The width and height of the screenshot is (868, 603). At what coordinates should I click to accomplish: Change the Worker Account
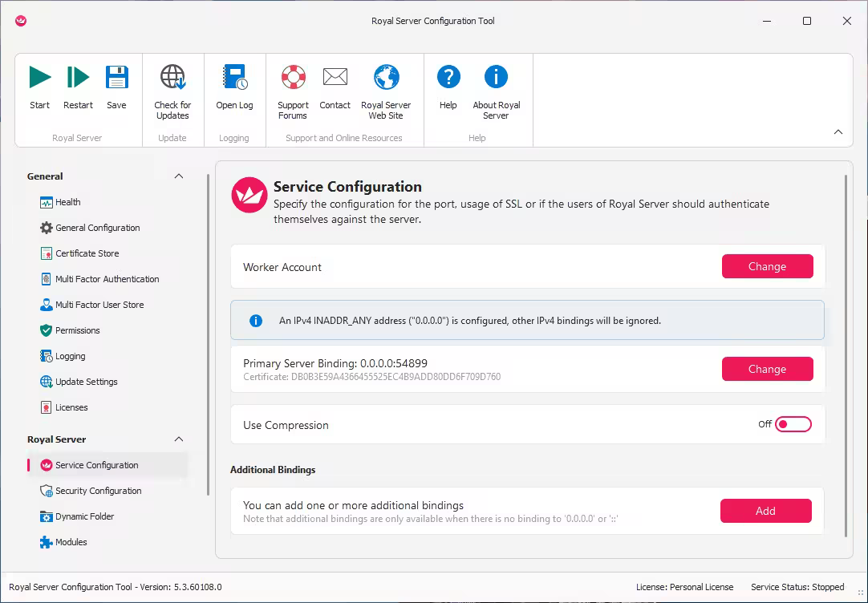[x=767, y=267]
